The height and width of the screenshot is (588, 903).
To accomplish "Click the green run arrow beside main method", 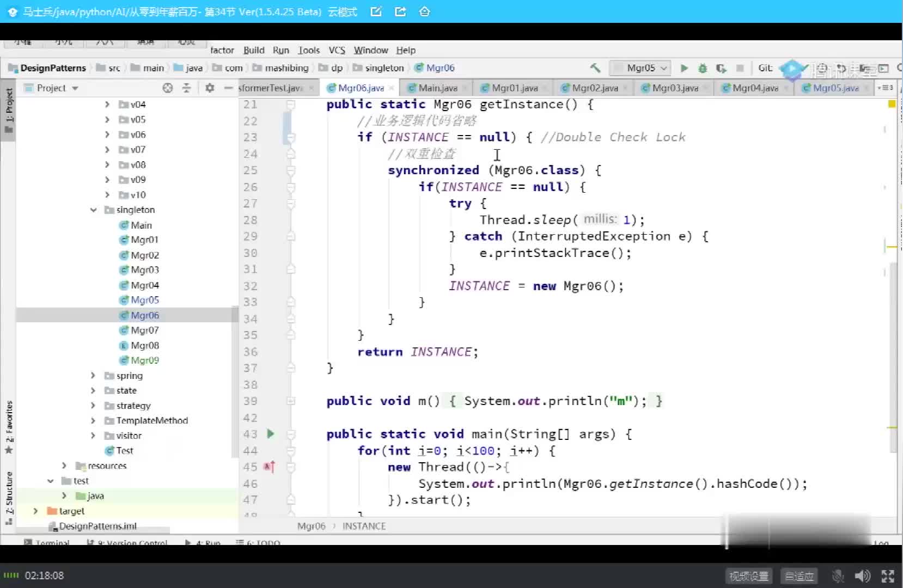I will point(271,434).
